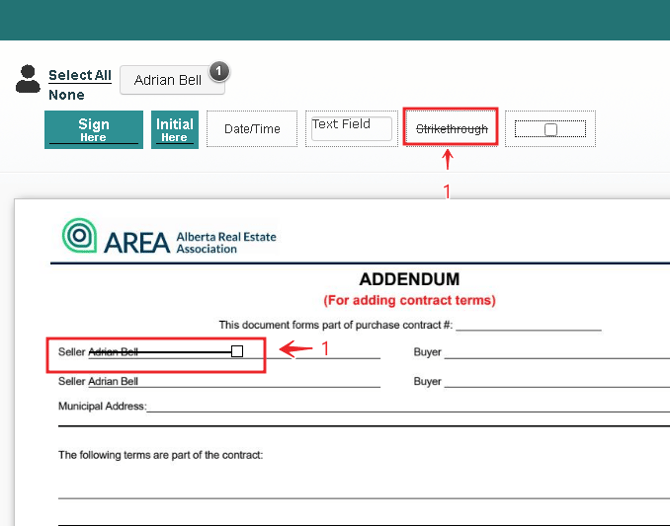670x526 pixels.
Task: Select the Adrian Bell signer button
Action: coord(168,80)
